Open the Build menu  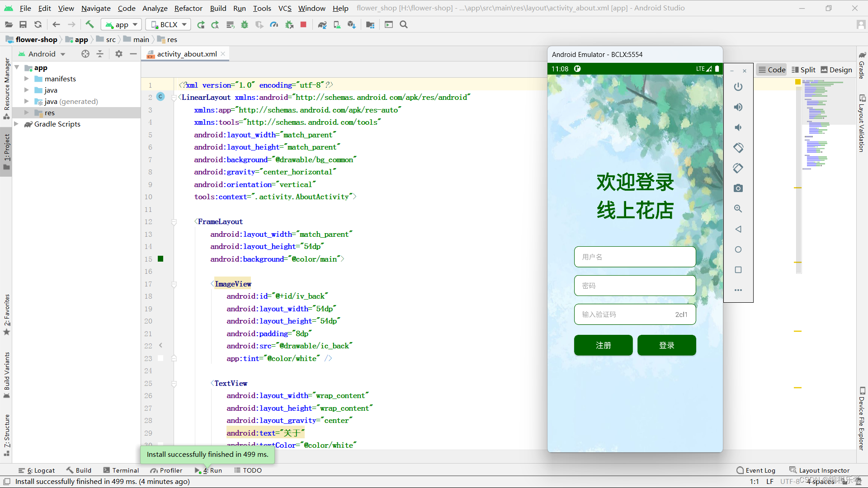(x=218, y=8)
